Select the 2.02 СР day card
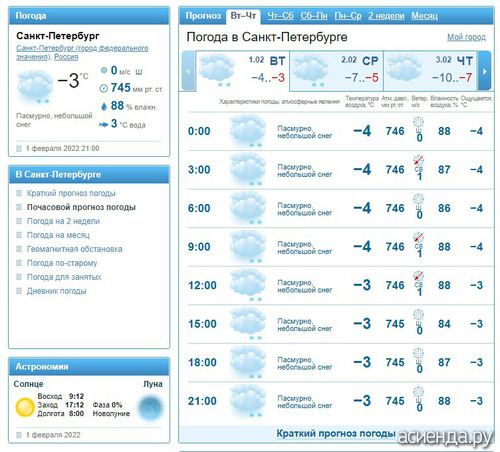Image resolution: width=500 pixels, height=452 pixels. (336, 71)
